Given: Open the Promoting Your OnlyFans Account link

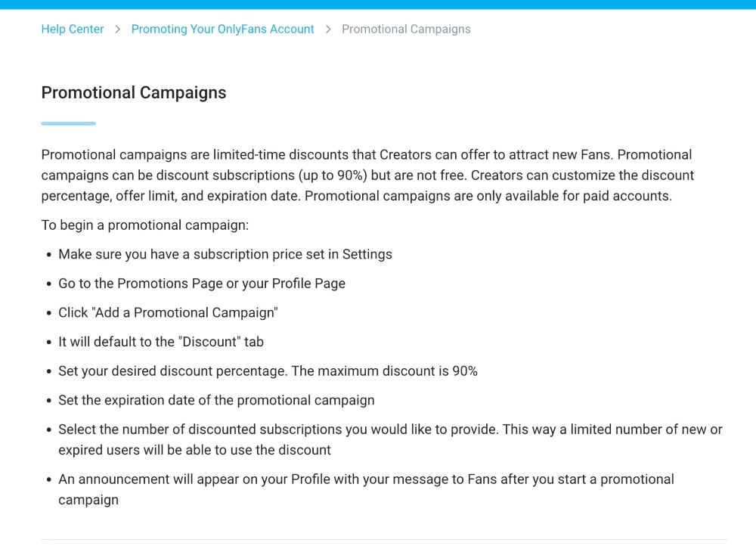Looking at the screenshot, I should (222, 29).
